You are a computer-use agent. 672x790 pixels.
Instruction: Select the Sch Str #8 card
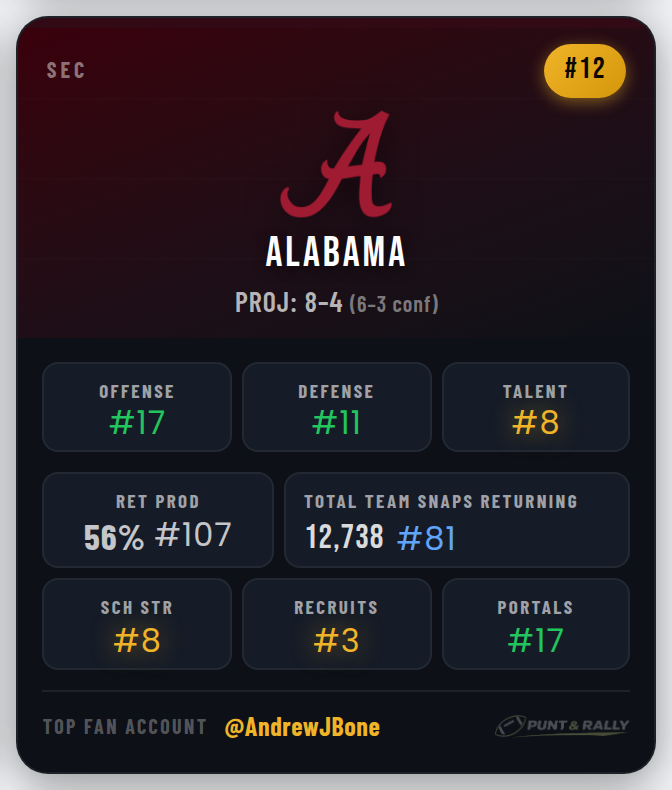(x=137, y=624)
